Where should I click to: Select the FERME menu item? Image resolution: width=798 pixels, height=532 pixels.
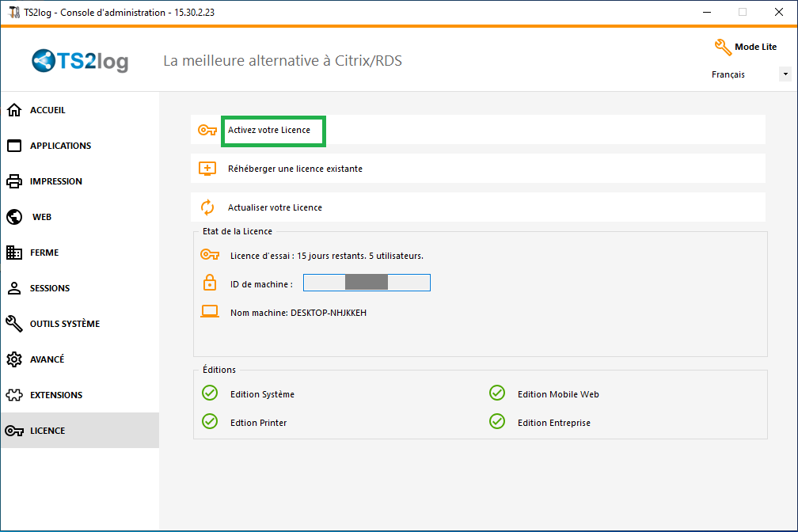[80, 253]
